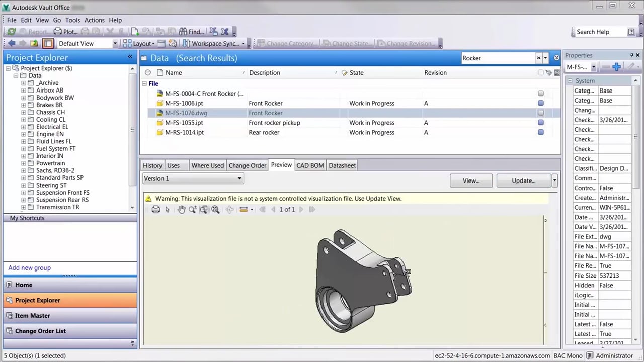Click the Plot printer toolbar button
Screen dimensions: 644x362
(66, 32)
